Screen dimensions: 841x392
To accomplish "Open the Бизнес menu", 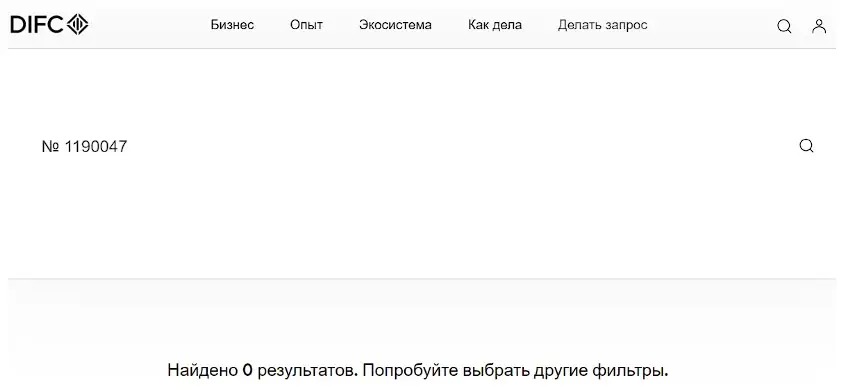I will pyautogui.click(x=232, y=25).
